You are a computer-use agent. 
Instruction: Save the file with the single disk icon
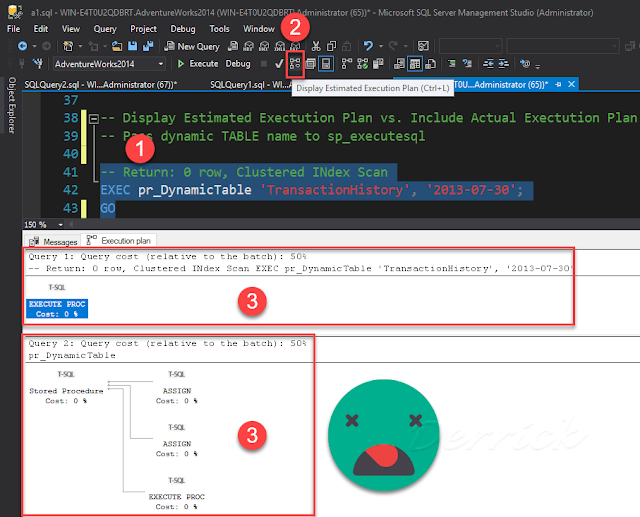point(133,46)
